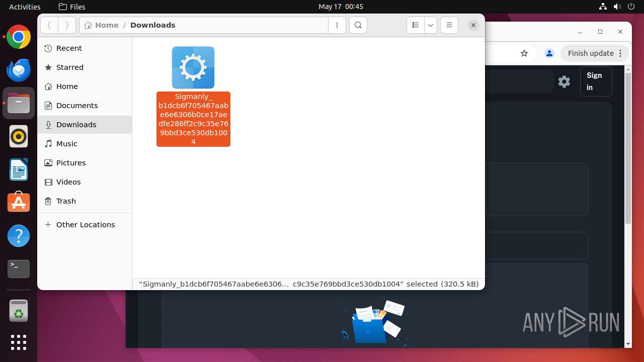Open Other Locations in the sidebar
Viewport: 644px width, 362px height.
[x=85, y=225]
